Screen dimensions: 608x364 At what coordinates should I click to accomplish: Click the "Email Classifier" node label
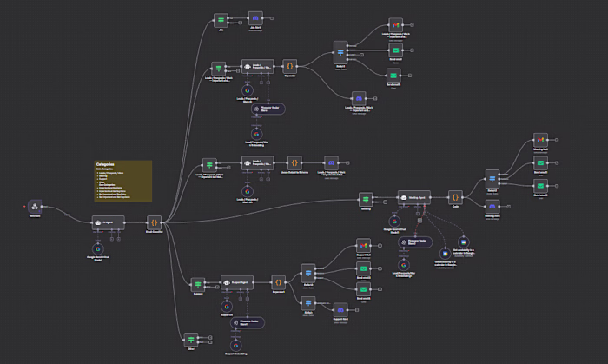pos(154,232)
